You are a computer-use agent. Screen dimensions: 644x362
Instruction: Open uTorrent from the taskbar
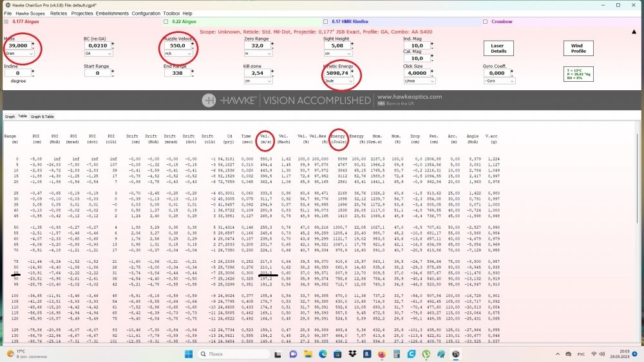point(426,354)
